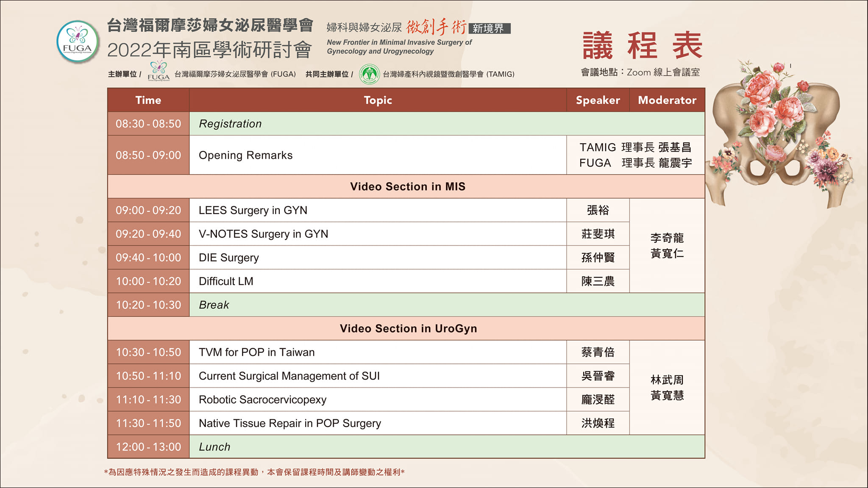
Task: Click the Robotic Sacrocervicopexy topic row
Action: (262, 399)
